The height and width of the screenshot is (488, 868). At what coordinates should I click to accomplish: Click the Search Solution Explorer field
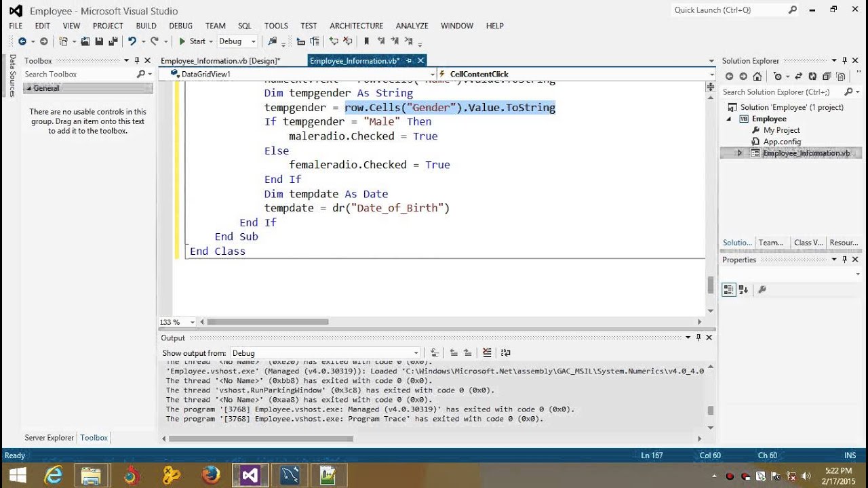(x=781, y=91)
